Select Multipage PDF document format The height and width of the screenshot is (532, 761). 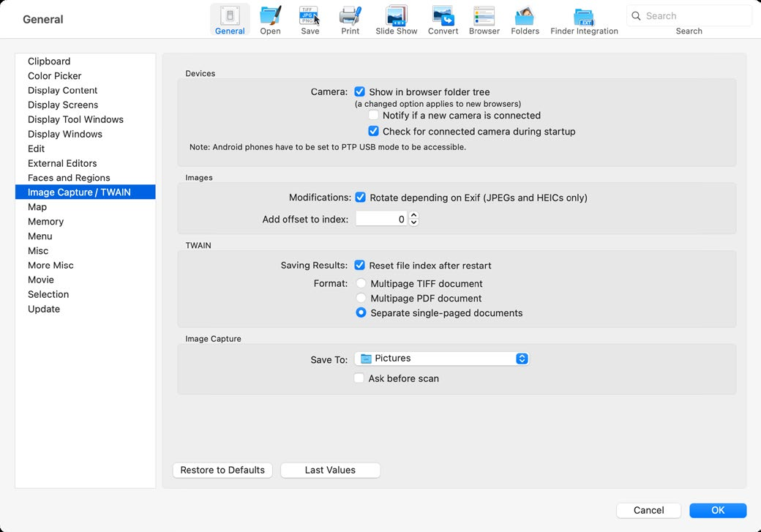click(361, 298)
